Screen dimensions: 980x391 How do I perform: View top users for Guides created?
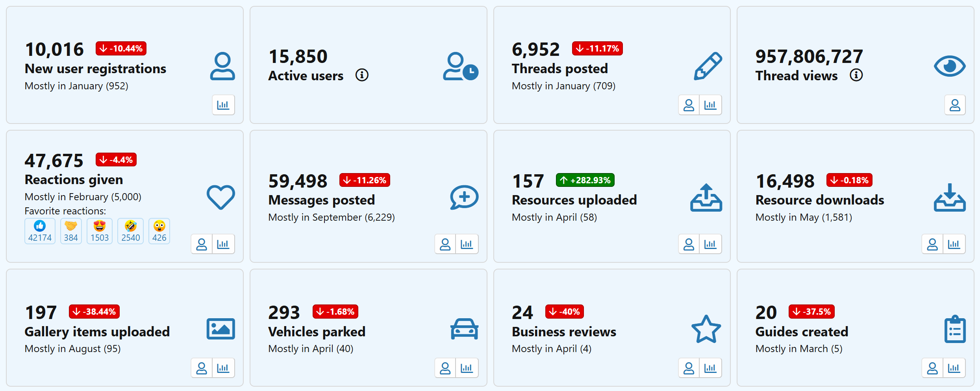tap(932, 368)
